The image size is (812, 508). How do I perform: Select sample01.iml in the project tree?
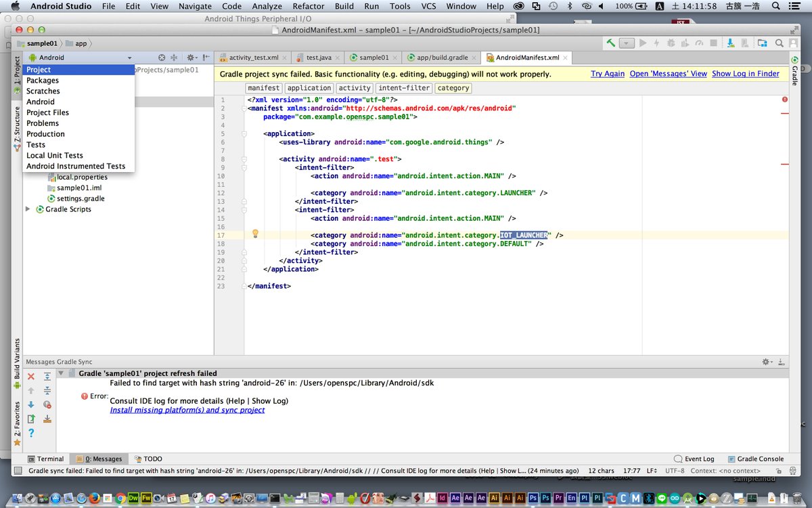(x=75, y=188)
